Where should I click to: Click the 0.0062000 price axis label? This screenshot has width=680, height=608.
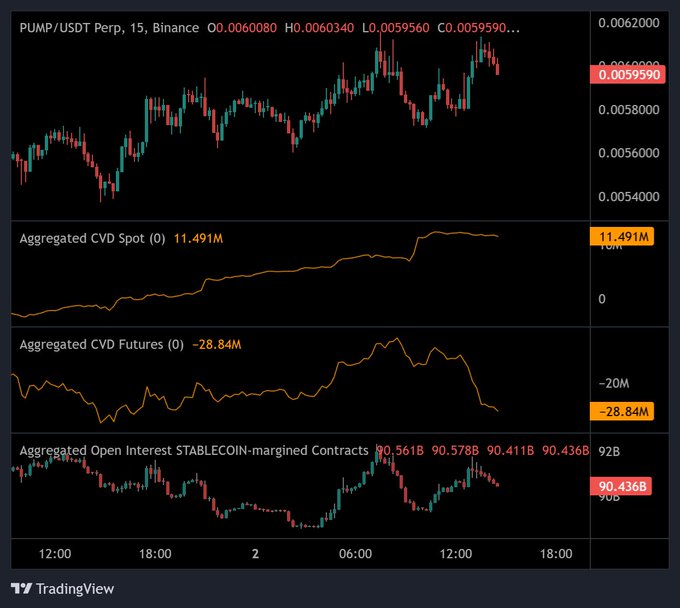point(629,23)
